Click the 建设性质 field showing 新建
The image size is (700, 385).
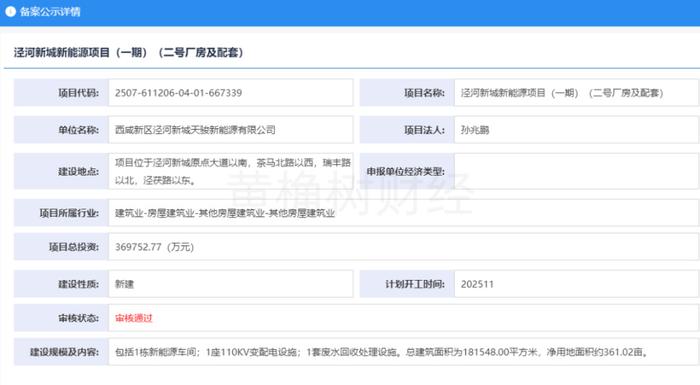click(x=230, y=284)
